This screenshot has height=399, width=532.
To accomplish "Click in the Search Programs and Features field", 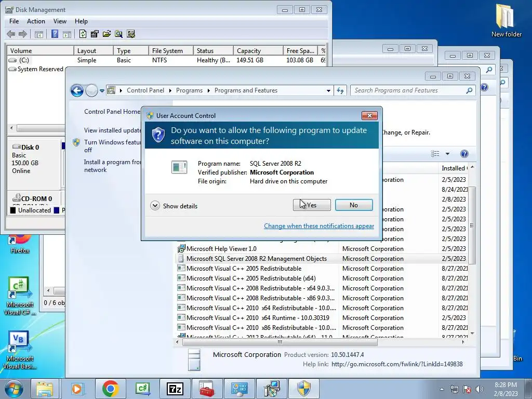I will tap(409, 90).
